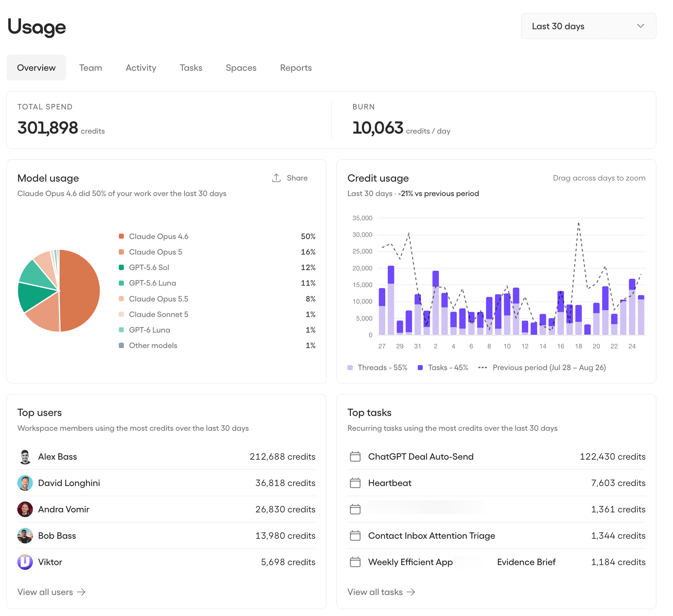Click the Heartbeat task name
Image resolution: width=673 pixels, height=616 pixels.
coord(390,483)
